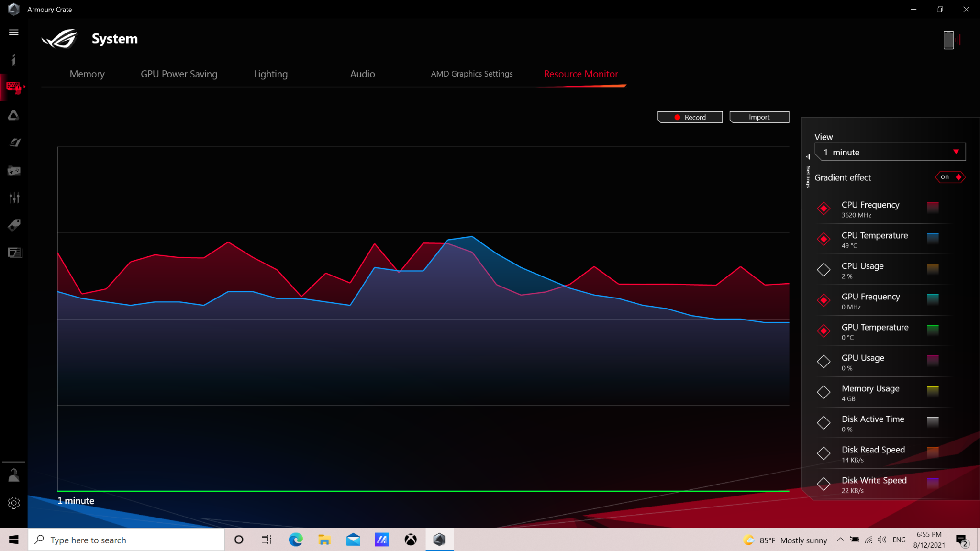The image size is (980, 551).
Task: Click the Import button
Action: pyautogui.click(x=759, y=117)
